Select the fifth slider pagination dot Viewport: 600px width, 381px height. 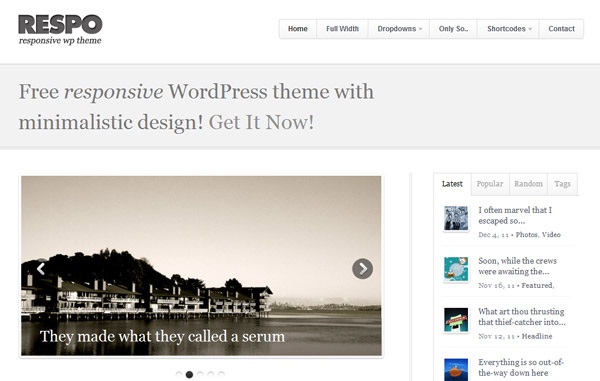coord(221,374)
